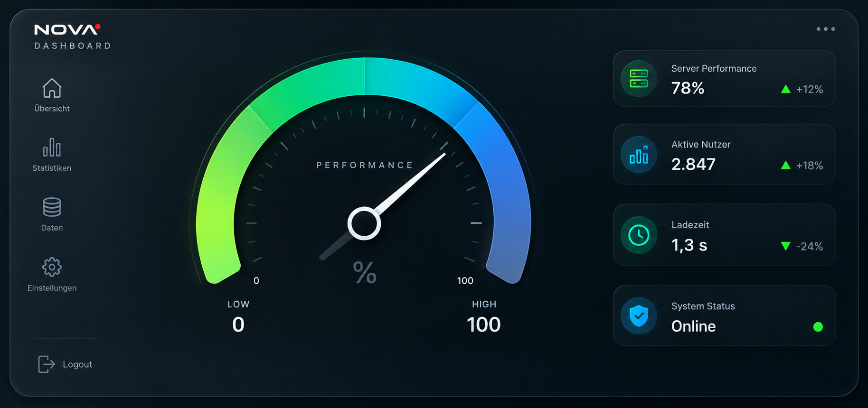This screenshot has height=408, width=868.
Task: Open the Einstellungen gear icon
Action: click(x=52, y=267)
